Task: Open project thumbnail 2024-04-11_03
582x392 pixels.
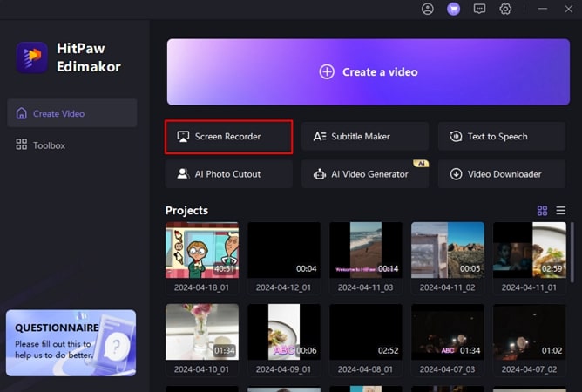Action: tap(366, 250)
